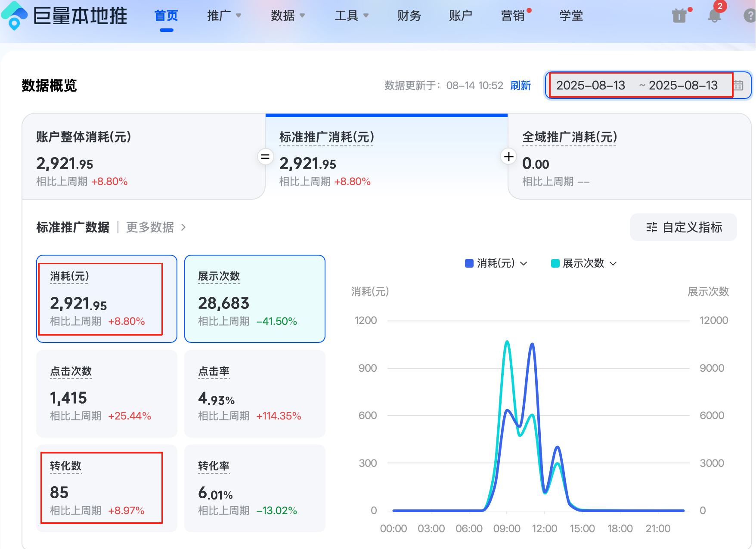Open the 账户 menu item
This screenshot has width=756, height=549.
[460, 16]
